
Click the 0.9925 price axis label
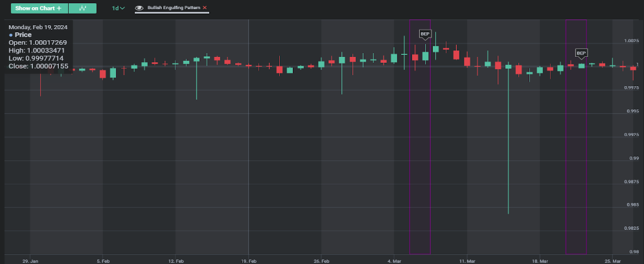[x=632, y=135]
